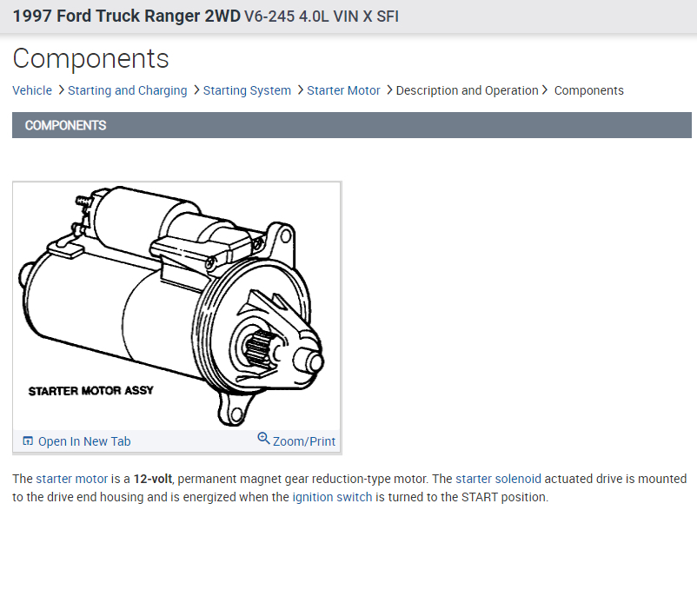The width and height of the screenshot is (697, 616).
Task: Click the Components page heading
Action: (90, 58)
